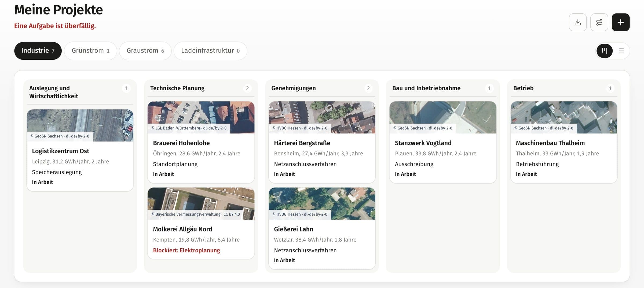Open the Brauerei Hohenlohe project title

[x=181, y=143]
